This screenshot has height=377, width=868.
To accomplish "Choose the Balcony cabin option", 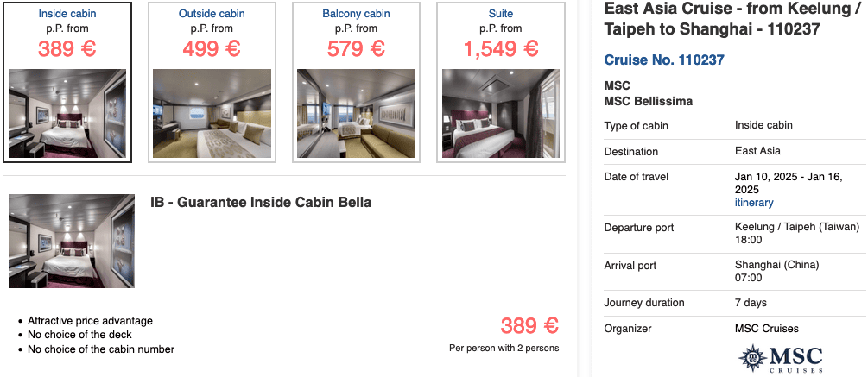I will tap(356, 14).
